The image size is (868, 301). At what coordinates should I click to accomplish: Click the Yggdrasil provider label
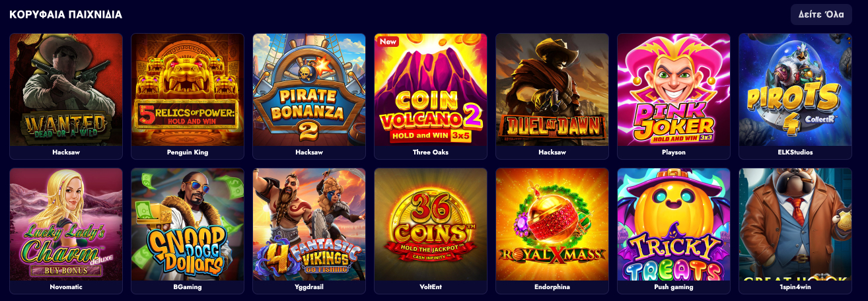coord(309,287)
